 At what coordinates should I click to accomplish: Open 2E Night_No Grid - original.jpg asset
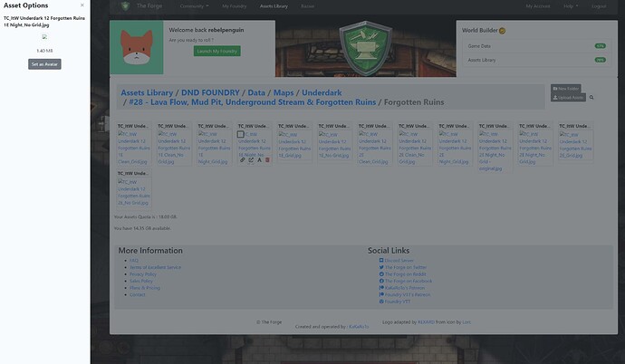click(495, 148)
